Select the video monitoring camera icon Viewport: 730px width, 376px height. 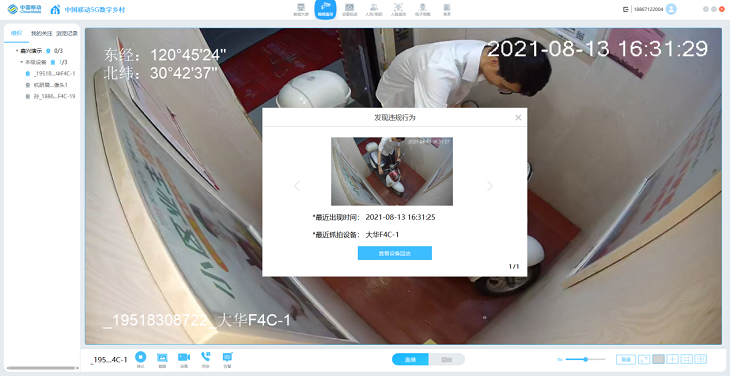[x=325, y=9]
